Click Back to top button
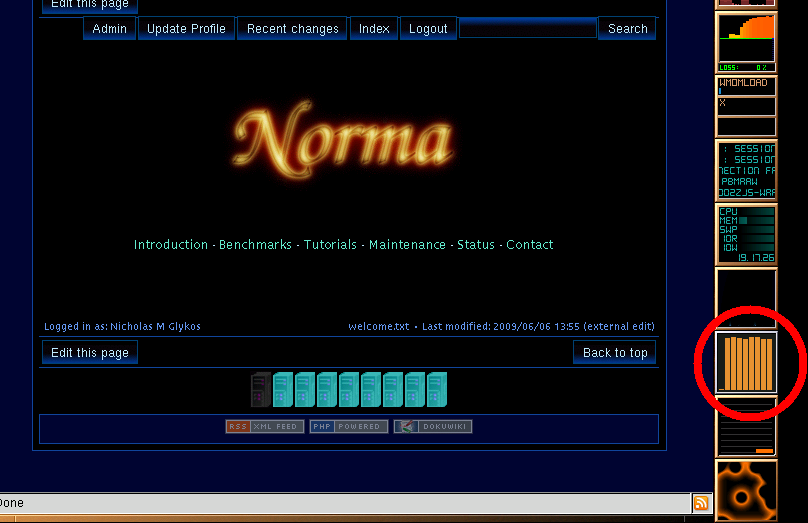Image resolution: width=808 pixels, height=523 pixels. click(615, 353)
